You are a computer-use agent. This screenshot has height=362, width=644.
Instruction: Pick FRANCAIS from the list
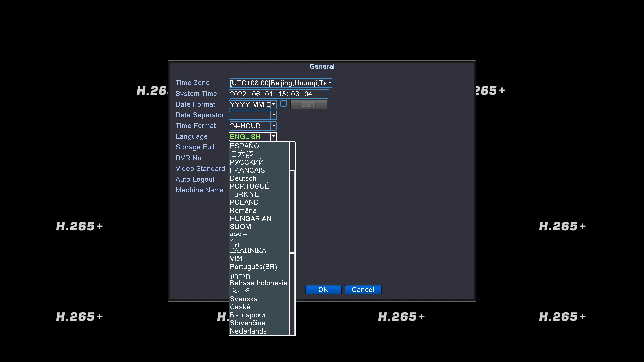click(x=247, y=170)
